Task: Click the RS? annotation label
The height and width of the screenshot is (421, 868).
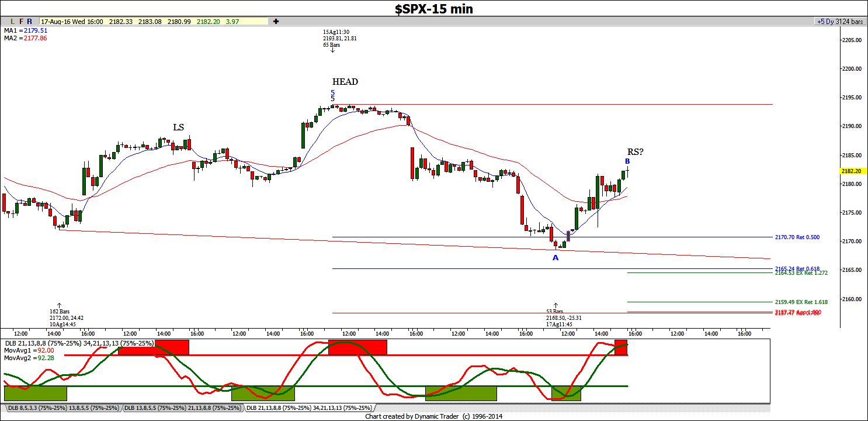Action: pyautogui.click(x=636, y=152)
